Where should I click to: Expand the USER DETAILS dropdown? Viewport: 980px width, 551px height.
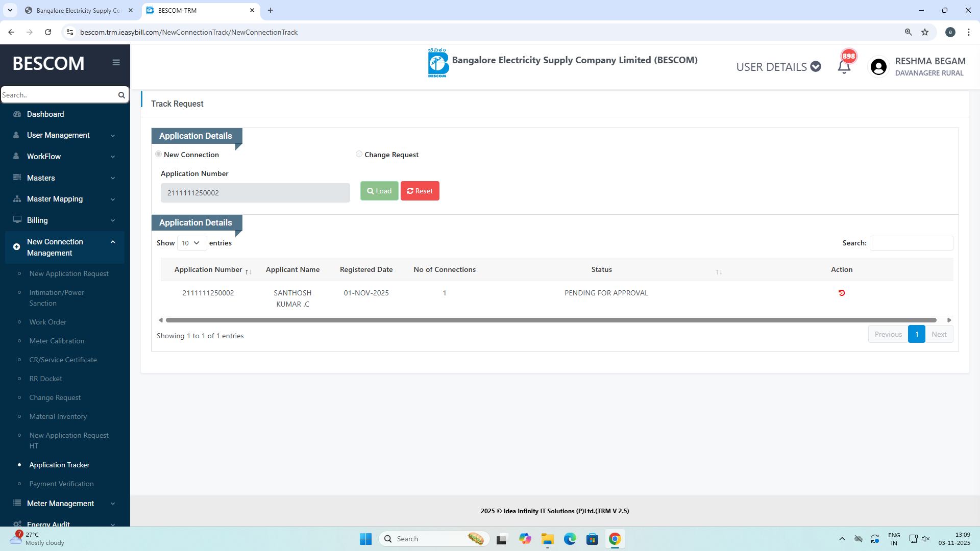[x=778, y=67]
